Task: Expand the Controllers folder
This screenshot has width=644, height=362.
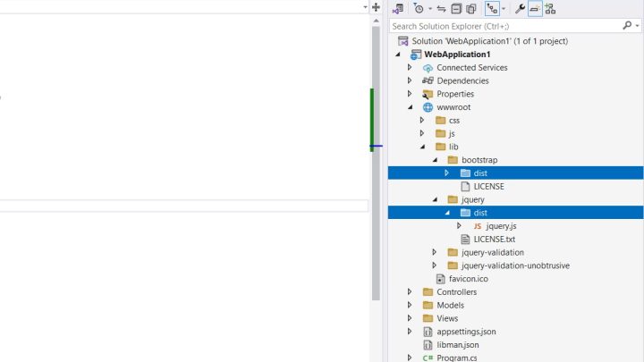Action: point(410,291)
